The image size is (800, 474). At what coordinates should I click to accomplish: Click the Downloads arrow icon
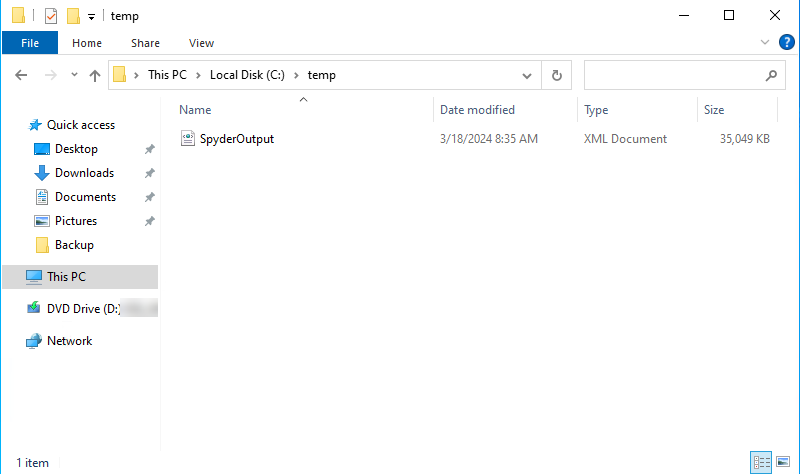(42, 173)
